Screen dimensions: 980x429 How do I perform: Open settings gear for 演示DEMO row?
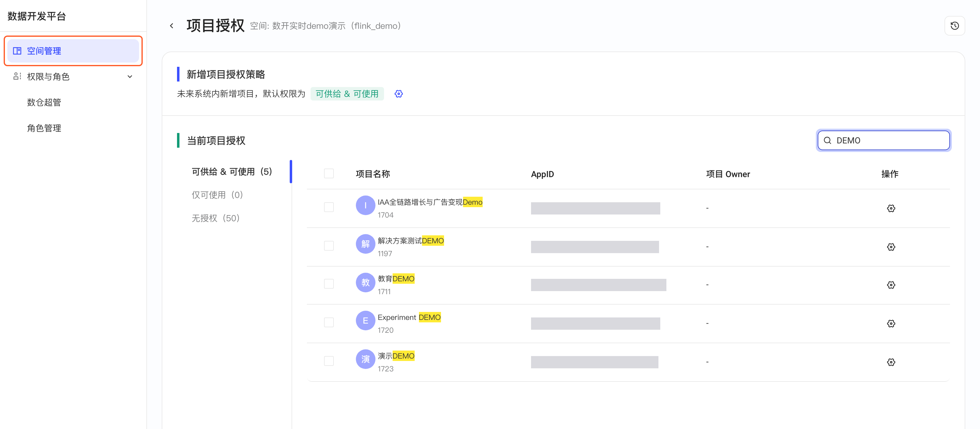891,362
